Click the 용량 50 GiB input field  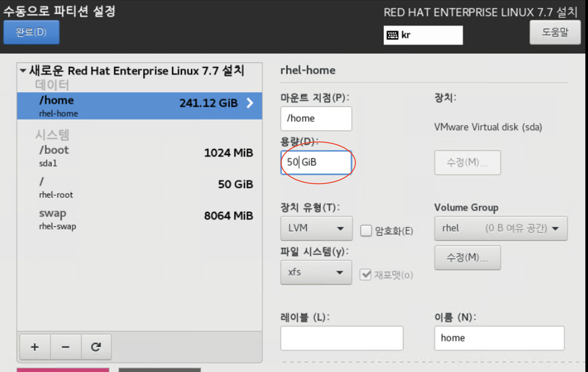[316, 162]
